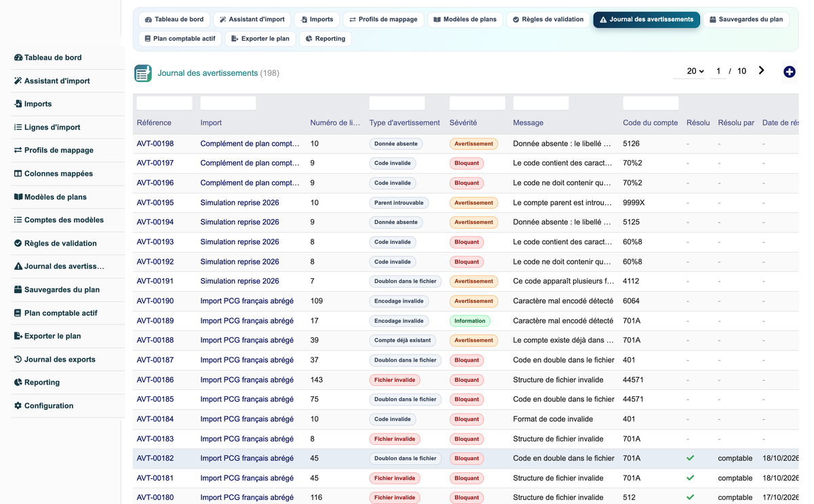814x504 pixels.
Task: Click the Plan comptable actif book icon in sidebar
Action: click(18, 313)
